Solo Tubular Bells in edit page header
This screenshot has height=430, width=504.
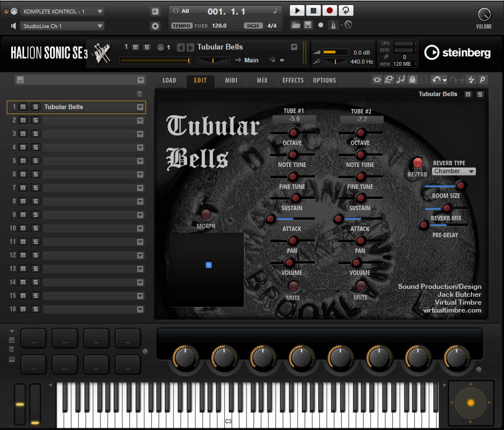pyautogui.click(x=480, y=94)
